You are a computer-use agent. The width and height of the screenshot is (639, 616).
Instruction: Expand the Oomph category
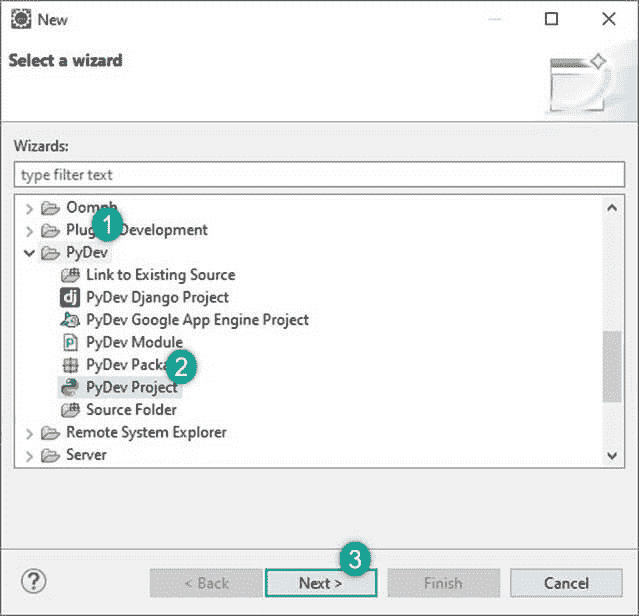pyautogui.click(x=29, y=209)
